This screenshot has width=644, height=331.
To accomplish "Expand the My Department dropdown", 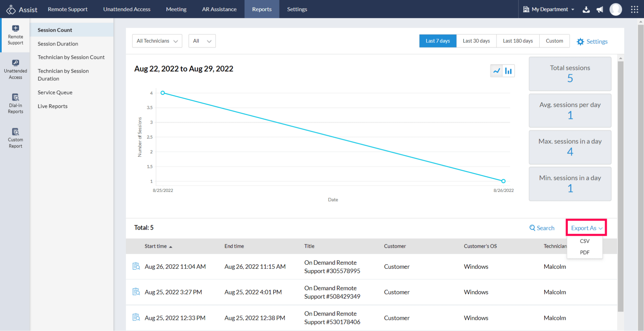I will pyautogui.click(x=549, y=9).
